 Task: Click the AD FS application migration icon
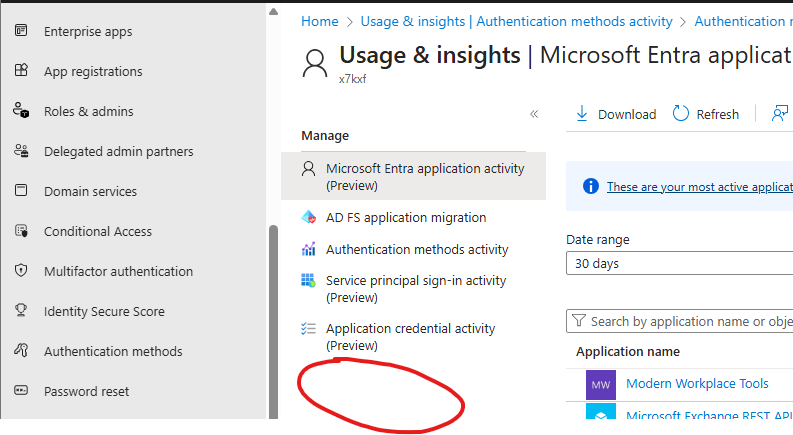309,217
